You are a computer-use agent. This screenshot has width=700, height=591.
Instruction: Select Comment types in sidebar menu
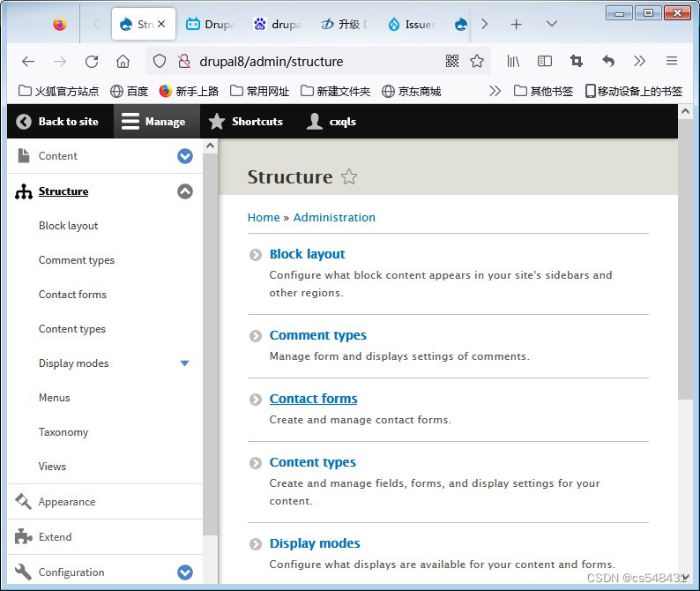tap(77, 260)
